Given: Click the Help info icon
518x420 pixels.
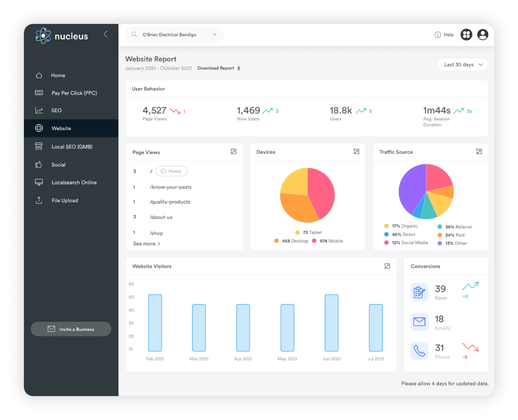Looking at the screenshot, I should (x=438, y=34).
